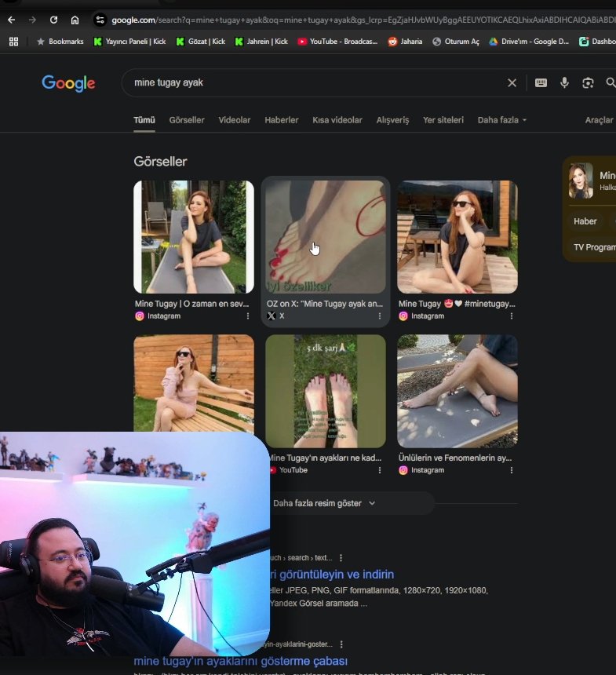The image size is (616, 675).
Task: Open mine tugay'ın ayaklarını gösterme çabası link
Action: [241, 661]
